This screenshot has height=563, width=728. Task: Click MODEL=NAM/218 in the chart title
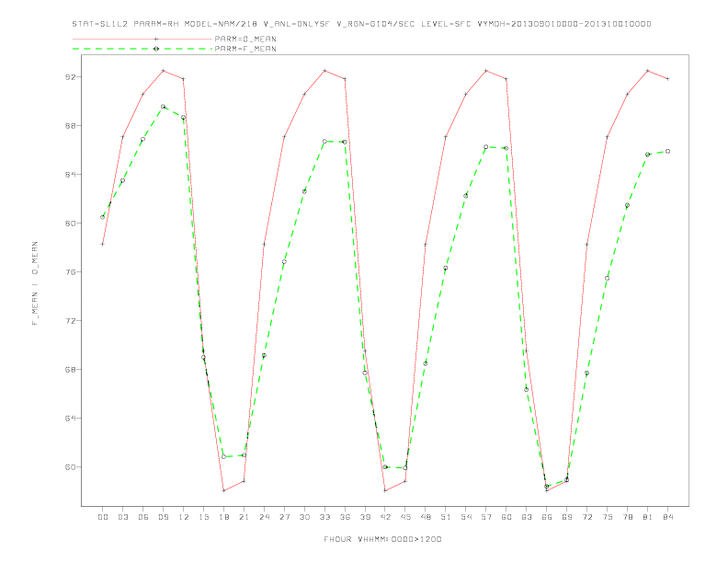(x=221, y=24)
